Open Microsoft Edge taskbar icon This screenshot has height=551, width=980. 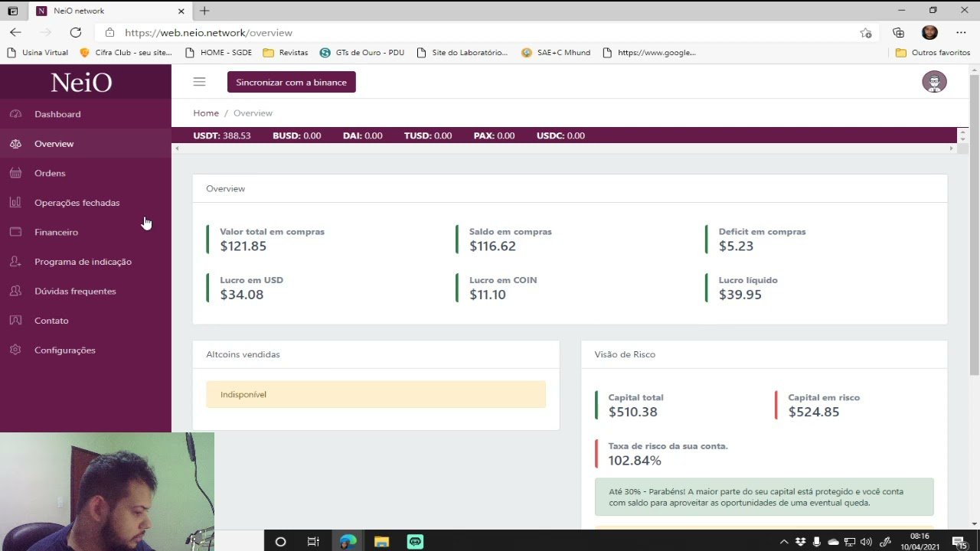[348, 541]
